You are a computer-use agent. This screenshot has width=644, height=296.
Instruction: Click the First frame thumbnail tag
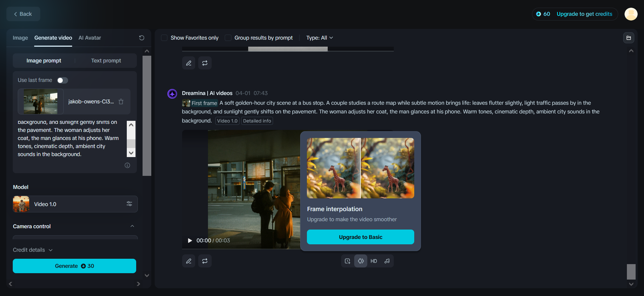(x=200, y=103)
